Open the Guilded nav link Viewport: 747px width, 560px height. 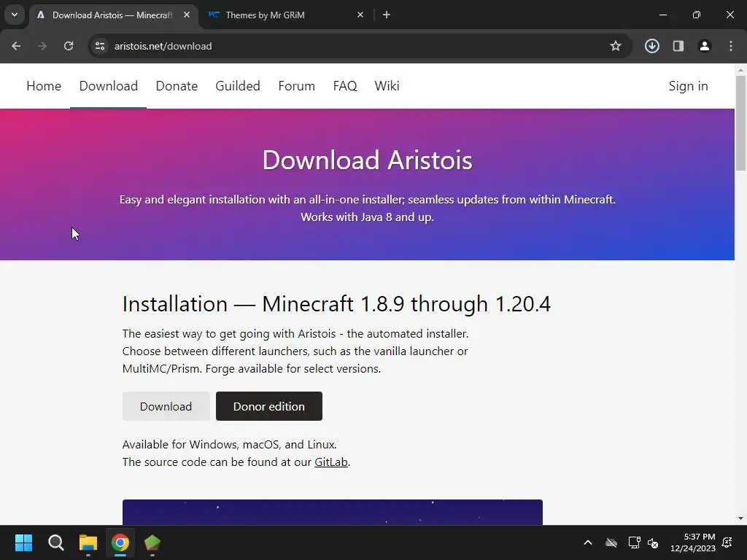tap(238, 86)
